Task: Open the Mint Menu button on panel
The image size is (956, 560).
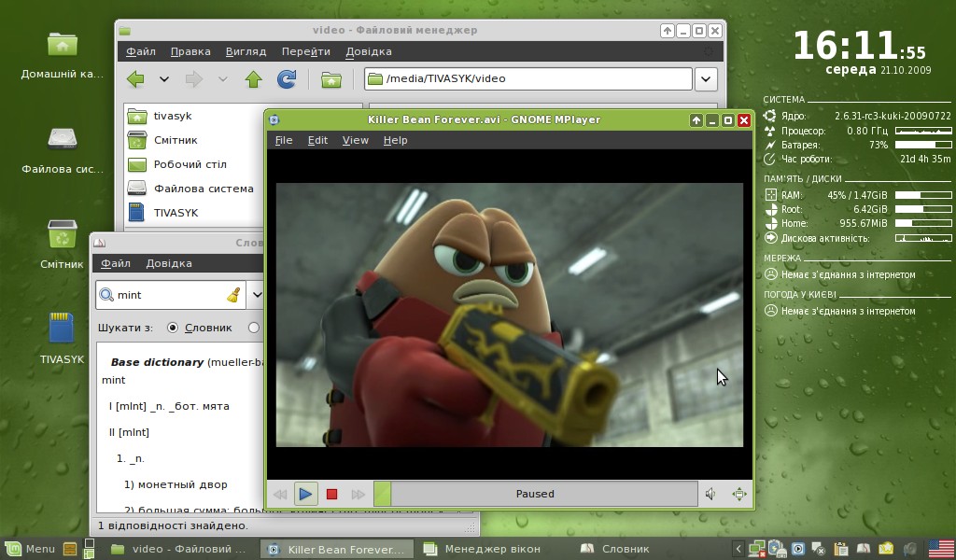Action: 29,549
